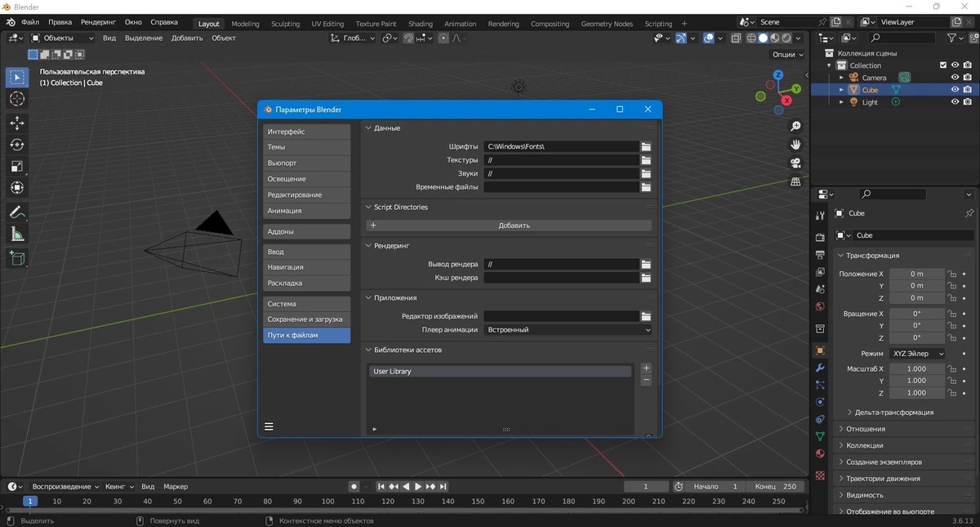Toggle camera view in viewport

tap(795, 163)
